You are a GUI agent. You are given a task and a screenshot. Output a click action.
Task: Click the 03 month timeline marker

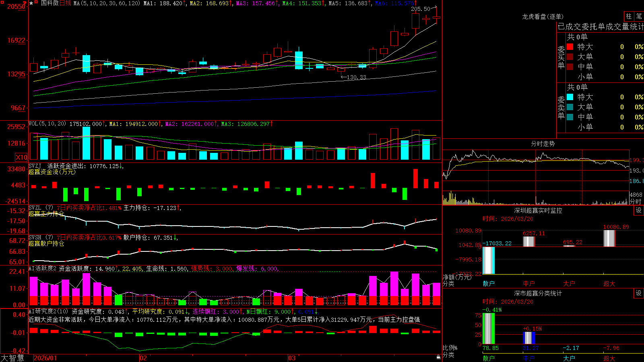click(292, 358)
